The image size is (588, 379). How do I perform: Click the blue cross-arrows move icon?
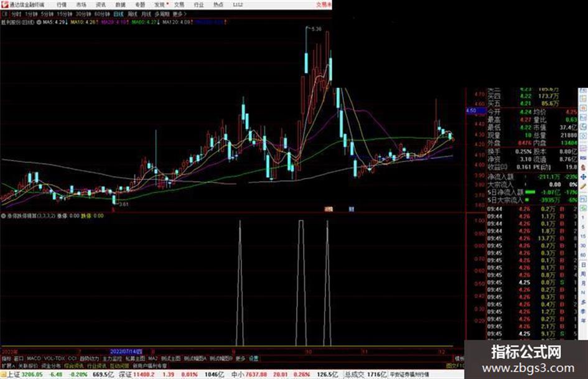[x=583, y=177]
